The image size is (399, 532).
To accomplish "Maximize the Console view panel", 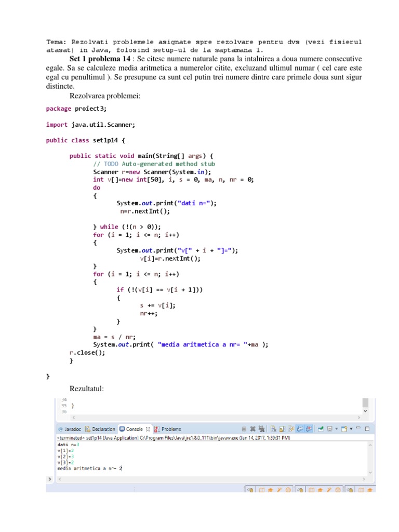I will [x=367, y=429].
